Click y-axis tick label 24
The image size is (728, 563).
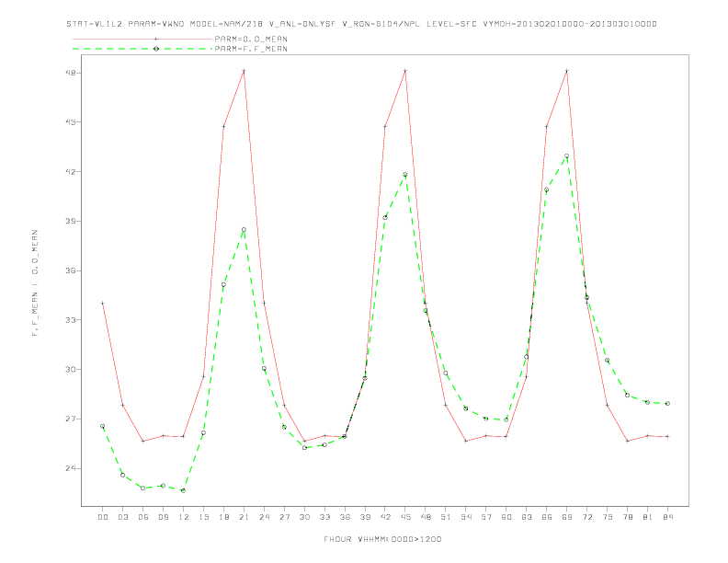click(71, 468)
